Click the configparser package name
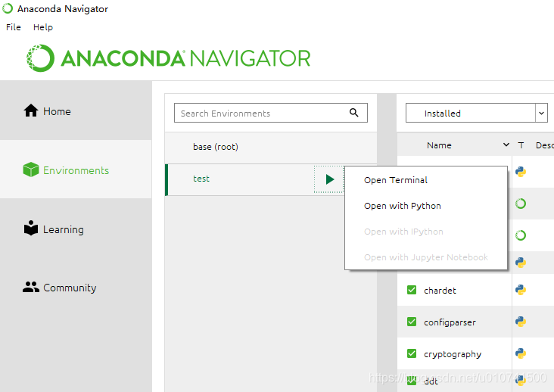 450,322
